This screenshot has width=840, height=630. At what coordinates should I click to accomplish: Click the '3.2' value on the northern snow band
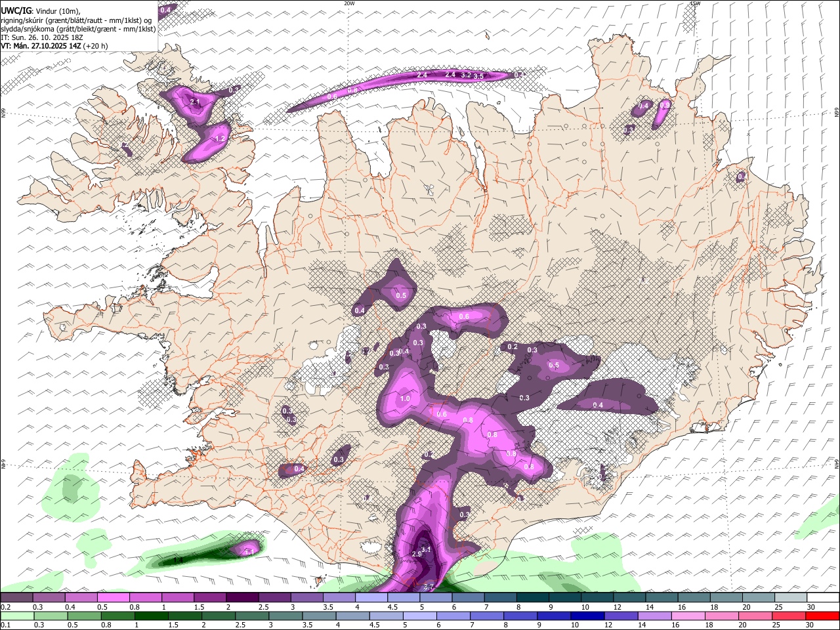(x=466, y=75)
